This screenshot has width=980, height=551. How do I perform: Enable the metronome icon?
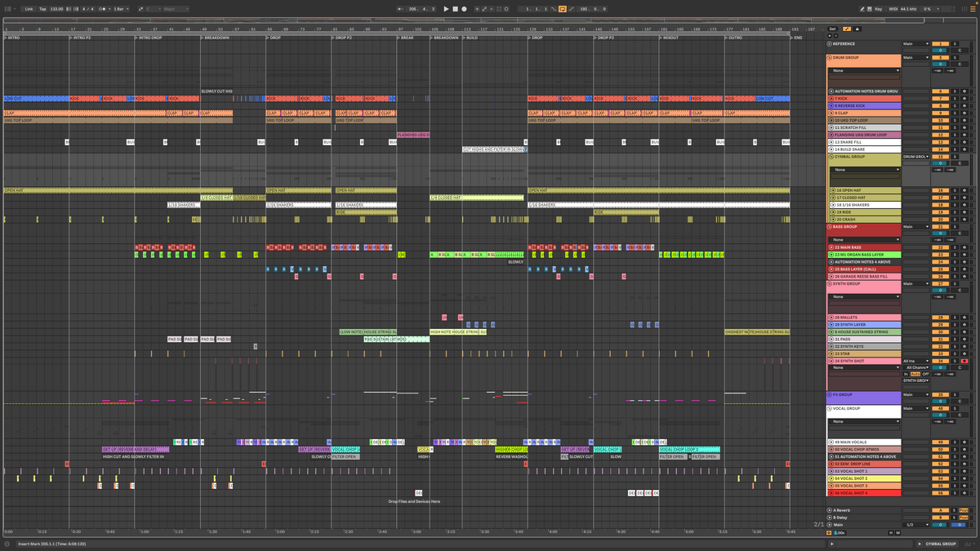coord(102,8)
